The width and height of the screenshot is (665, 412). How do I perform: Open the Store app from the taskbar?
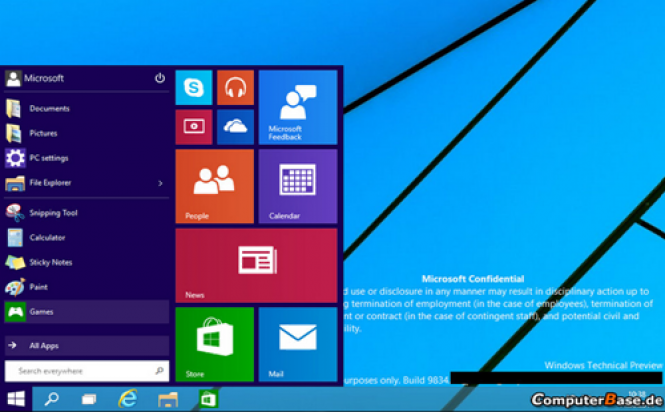pos(208,399)
